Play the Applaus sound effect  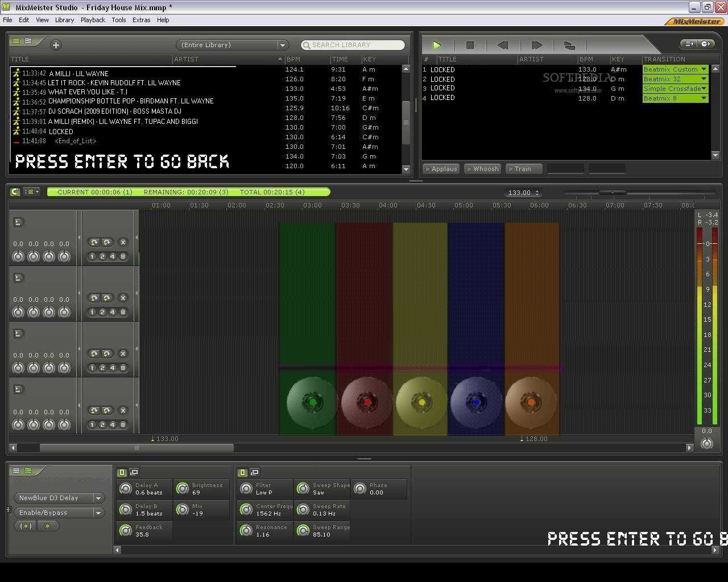(441, 169)
